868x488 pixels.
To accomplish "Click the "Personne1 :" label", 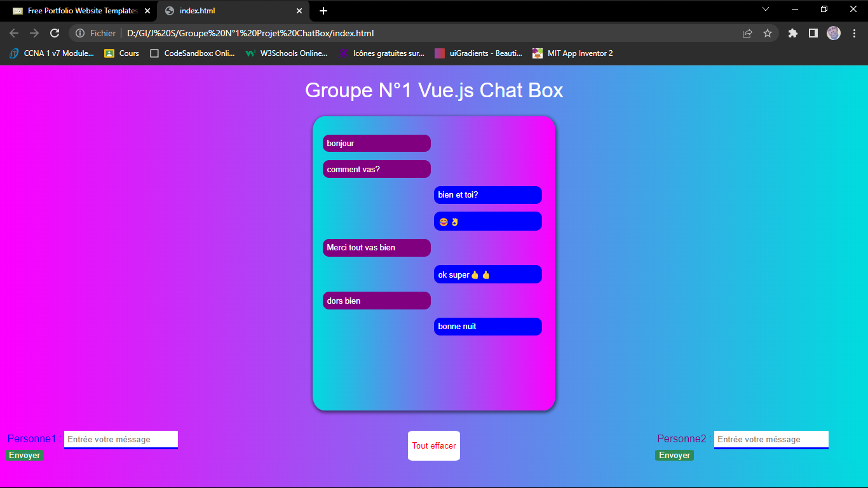I will (x=35, y=438).
